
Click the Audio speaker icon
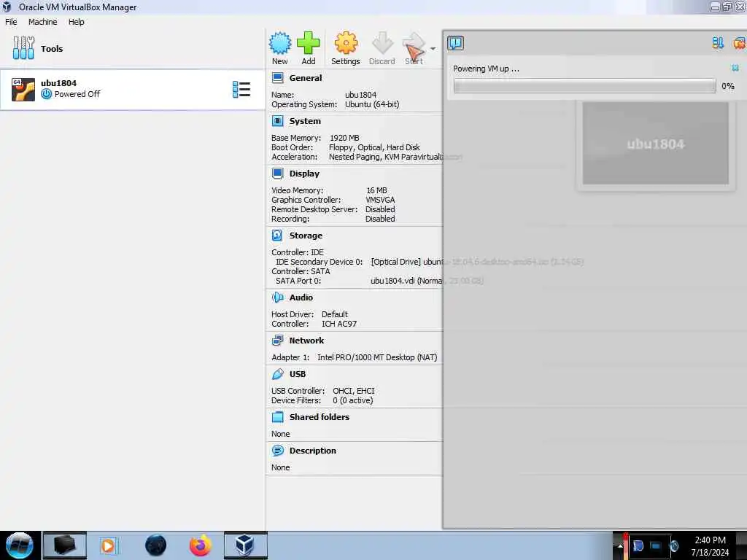(277, 297)
